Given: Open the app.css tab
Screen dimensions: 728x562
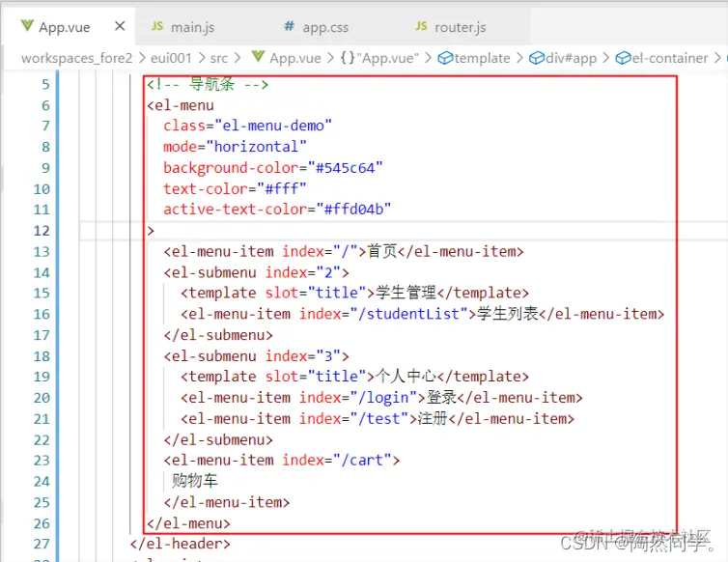Looking at the screenshot, I should click(325, 27).
